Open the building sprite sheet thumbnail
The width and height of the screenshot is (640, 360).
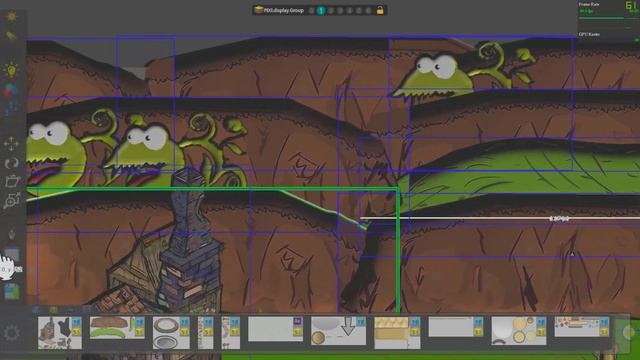[x=60, y=333]
